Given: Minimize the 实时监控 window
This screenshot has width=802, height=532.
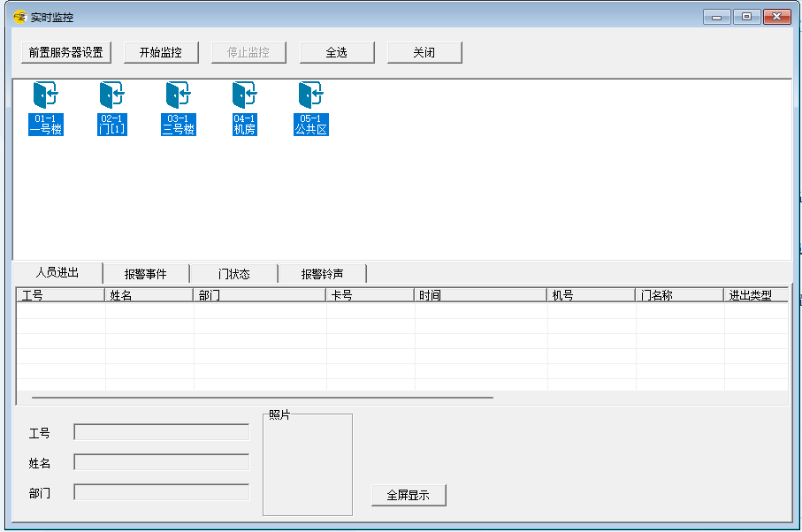Looking at the screenshot, I should pyautogui.click(x=716, y=17).
